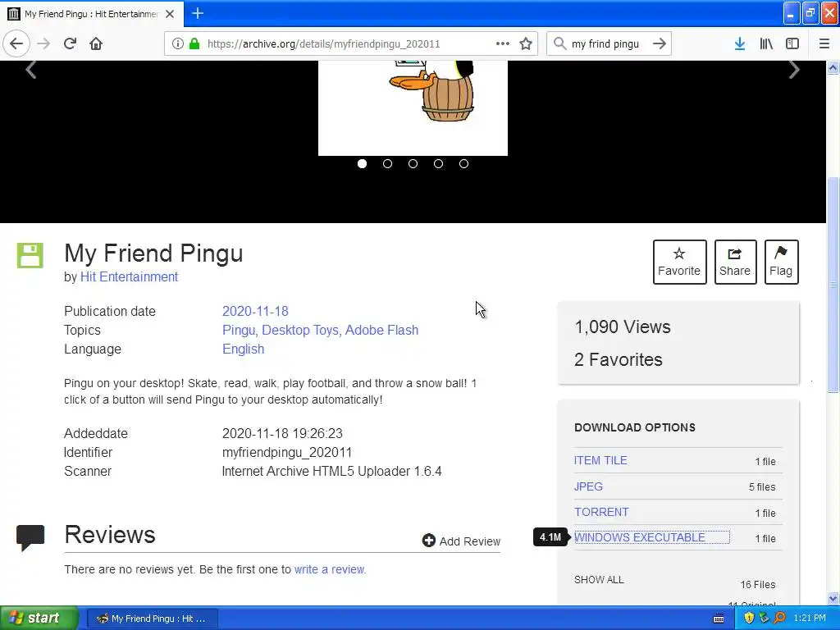Image resolution: width=840 pixels, height=630 pixels.
Task: Go back with the browser back arrow
Action: 16,43
